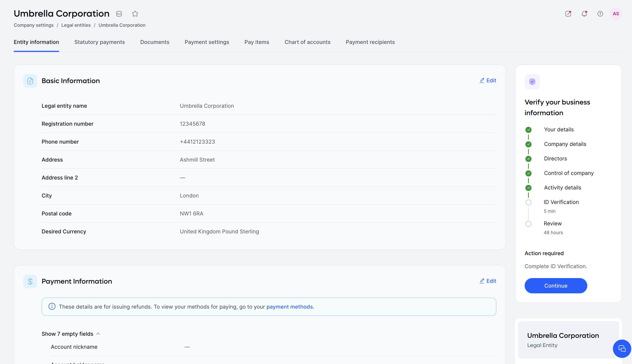
Task: Click the city value London
Action: (x=189, y=196)
